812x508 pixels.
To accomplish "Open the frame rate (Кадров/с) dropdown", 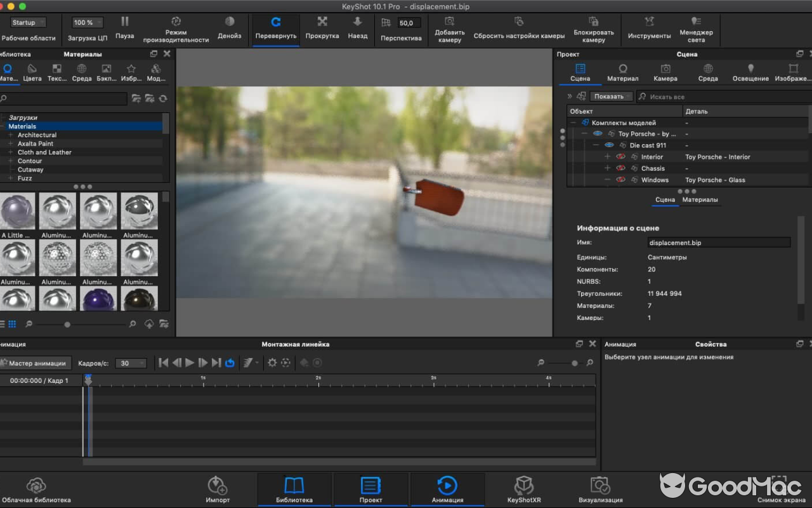I will 131,363.
